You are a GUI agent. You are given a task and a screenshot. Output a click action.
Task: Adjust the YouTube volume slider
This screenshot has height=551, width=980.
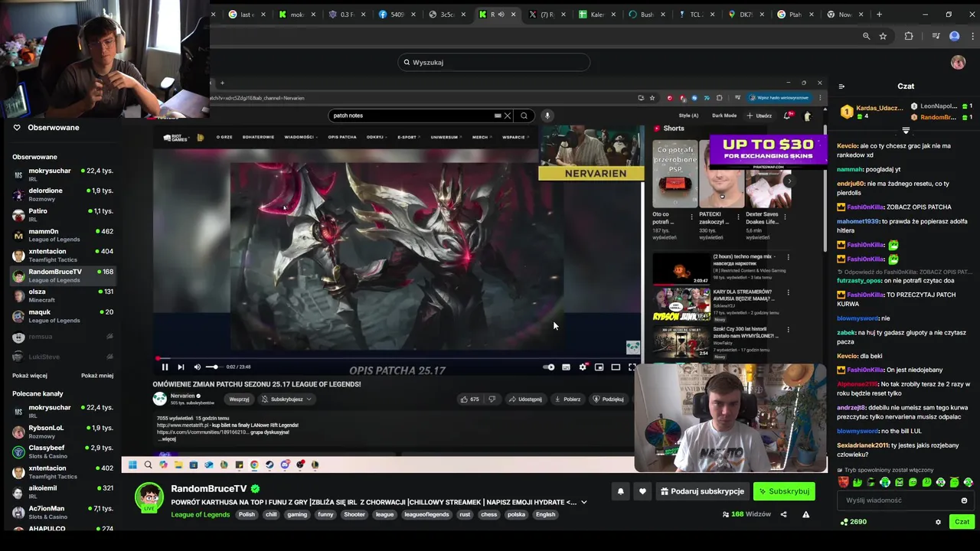pos(213,367)
